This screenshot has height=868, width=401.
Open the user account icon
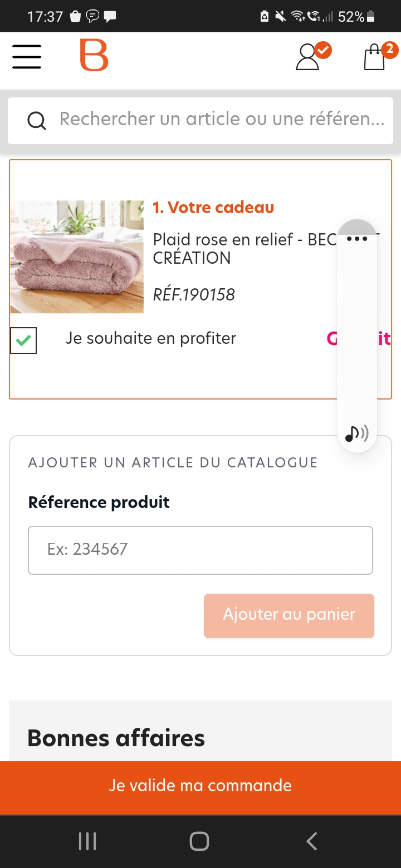point(308,56)
